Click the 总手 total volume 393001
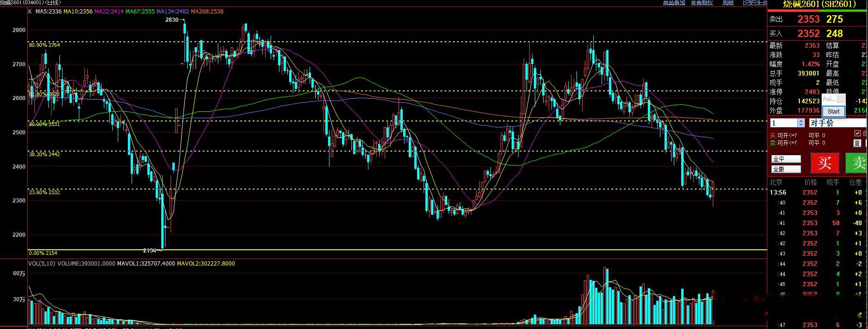The image size is (868, 329). click(x=809, y=73)
